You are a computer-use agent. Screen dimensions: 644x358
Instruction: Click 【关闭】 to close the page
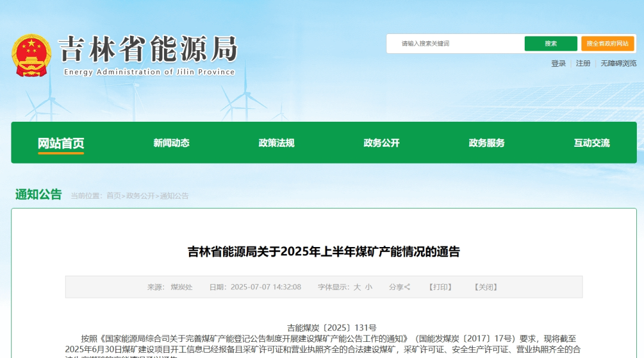click(485, 287)
